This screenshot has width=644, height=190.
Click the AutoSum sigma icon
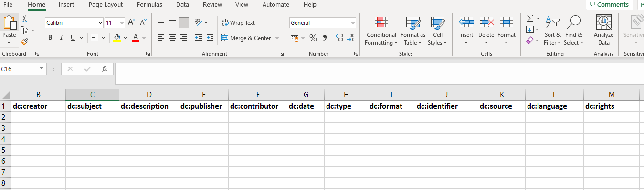click(530, 18)
